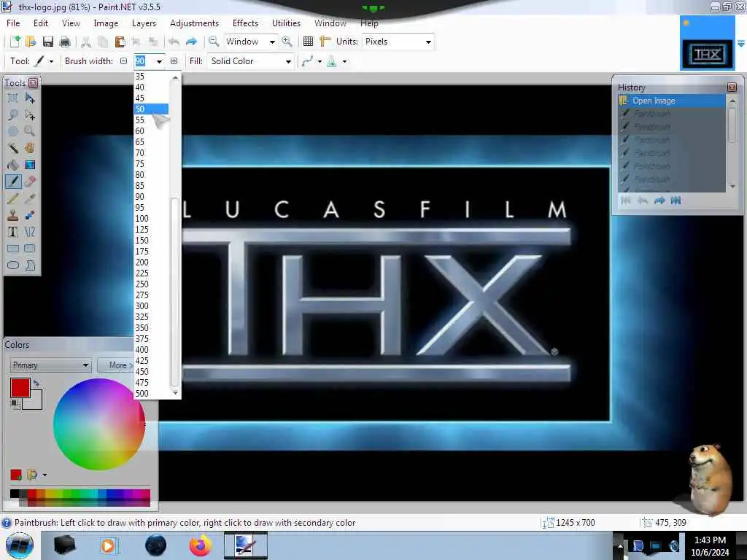Click the Open file toolbar icon
This screenshot has width=747, height=560.
click(x=31, y=42)
